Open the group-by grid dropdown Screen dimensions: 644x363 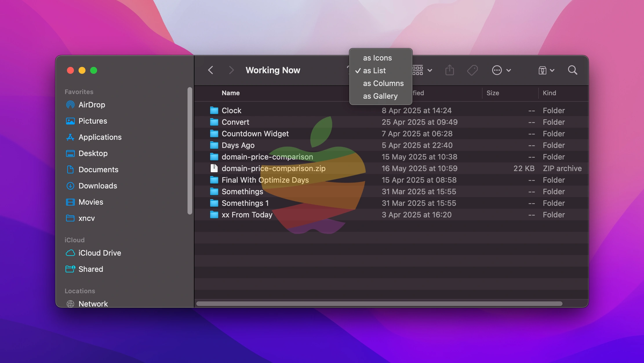422,70
